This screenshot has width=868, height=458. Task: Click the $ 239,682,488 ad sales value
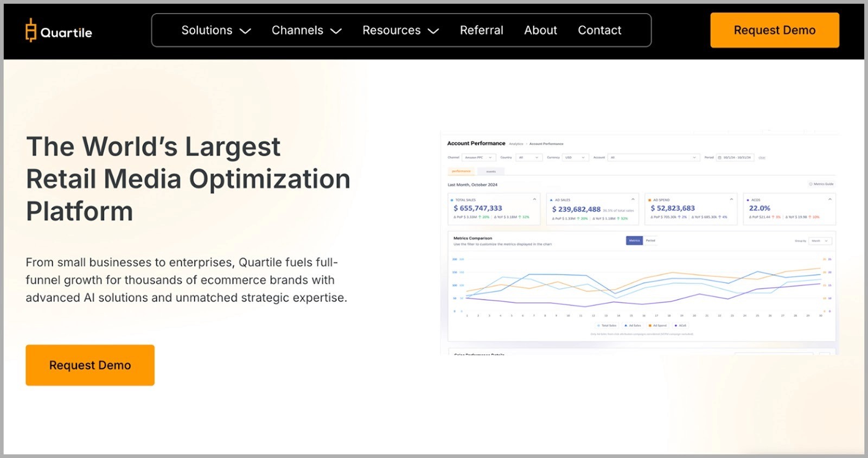click(576, 209)
